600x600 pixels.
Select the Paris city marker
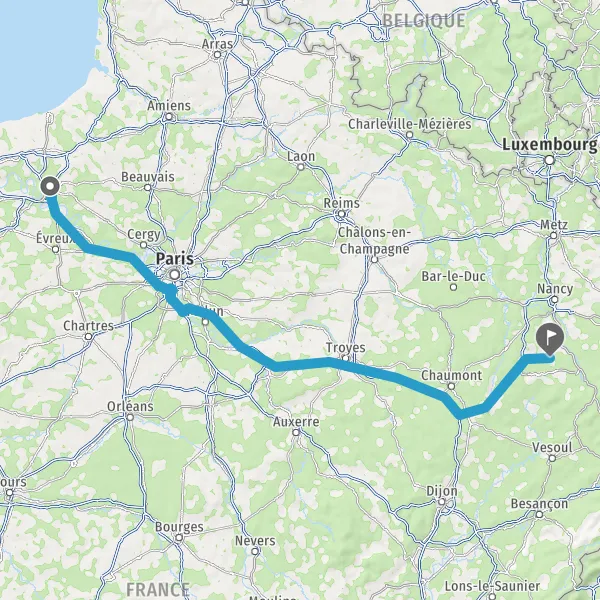click(x=175, y=274)
